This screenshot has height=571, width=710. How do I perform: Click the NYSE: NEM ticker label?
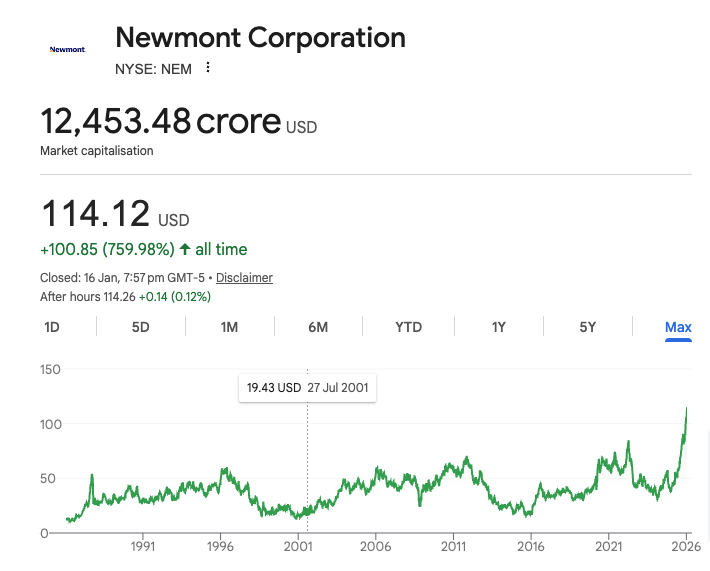(153, 68)
